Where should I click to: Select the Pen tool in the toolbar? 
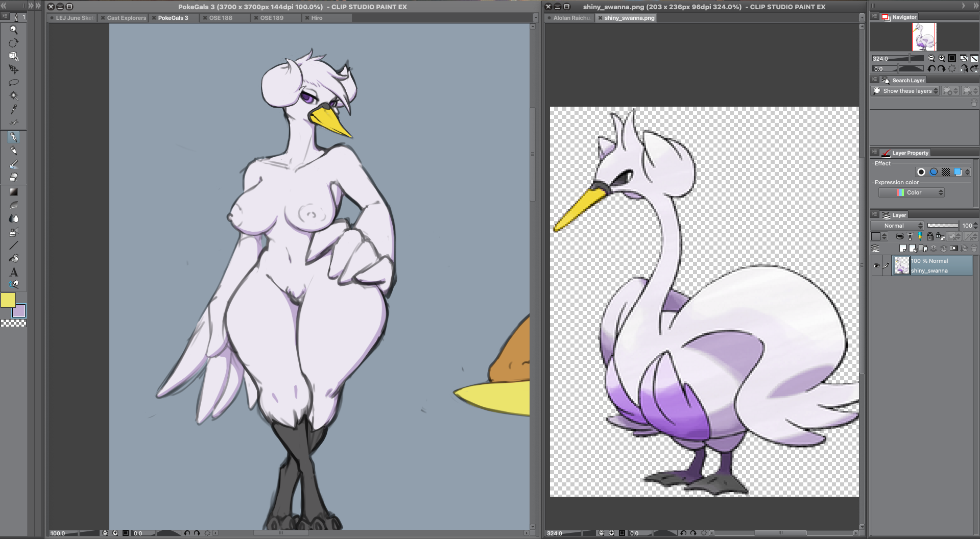pyautogui.click(x=14, y=137)
